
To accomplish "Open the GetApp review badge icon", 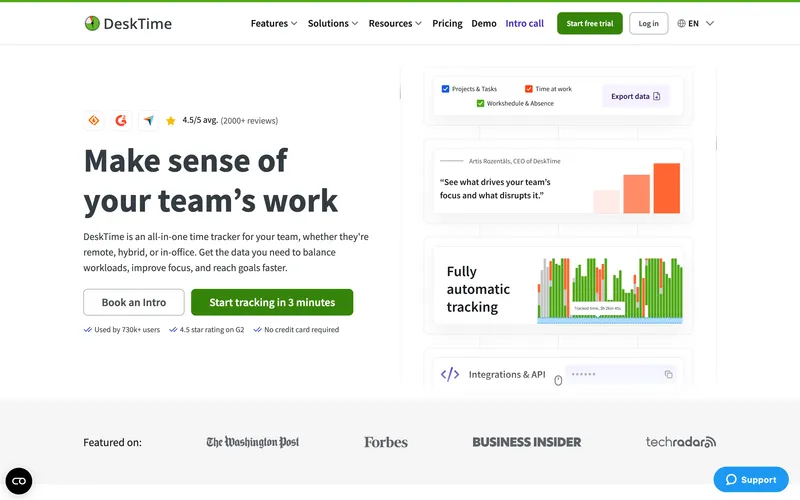I will pos(148,120).
